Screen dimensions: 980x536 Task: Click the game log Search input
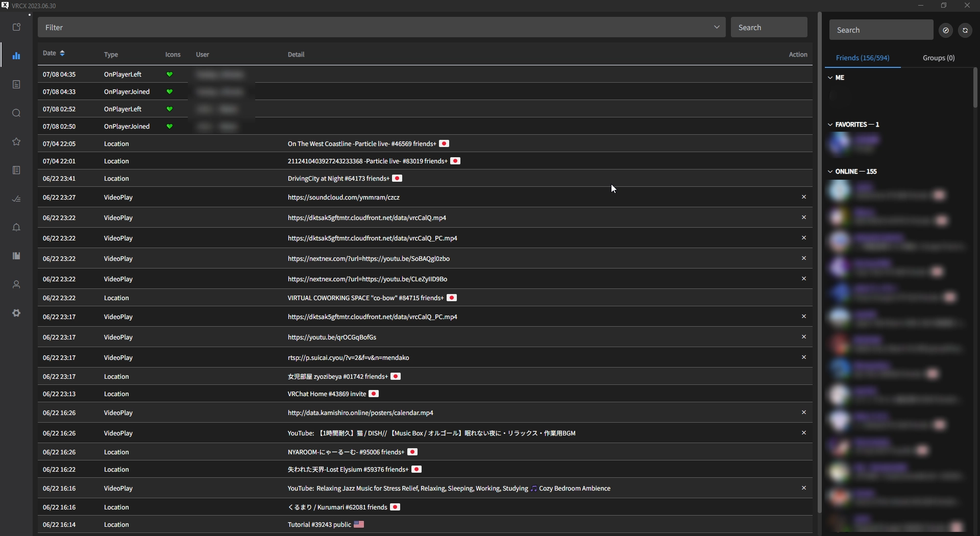click(769, 27)
